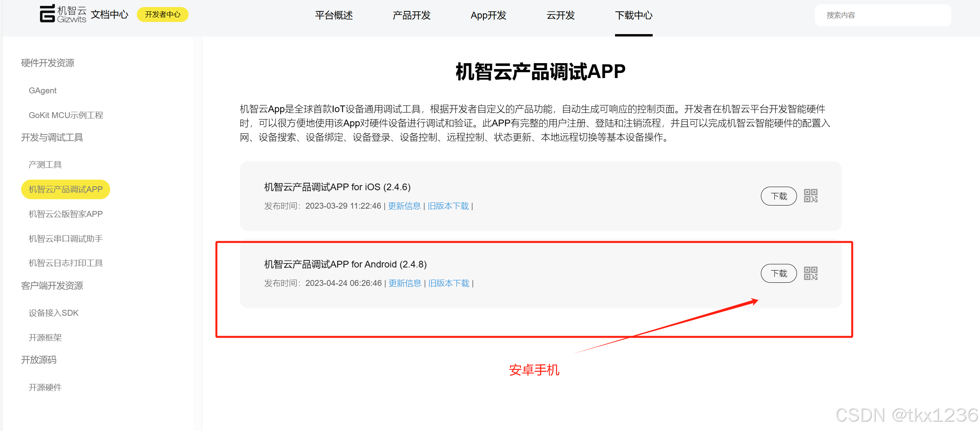Viewport: 980px width, 431px height.
Task: Open 机智云串口调试助手 sidebar entry
Action: (66, 238)
